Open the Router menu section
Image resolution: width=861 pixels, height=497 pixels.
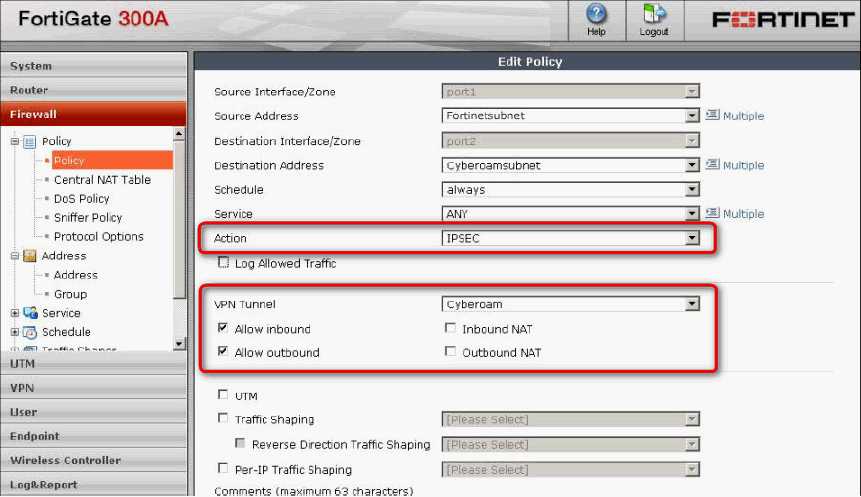[93, 90]
